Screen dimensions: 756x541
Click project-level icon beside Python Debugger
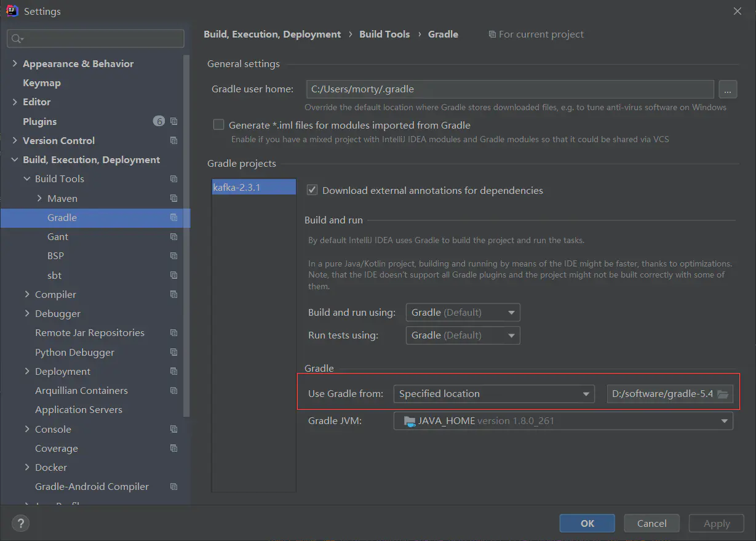point(174,352)
